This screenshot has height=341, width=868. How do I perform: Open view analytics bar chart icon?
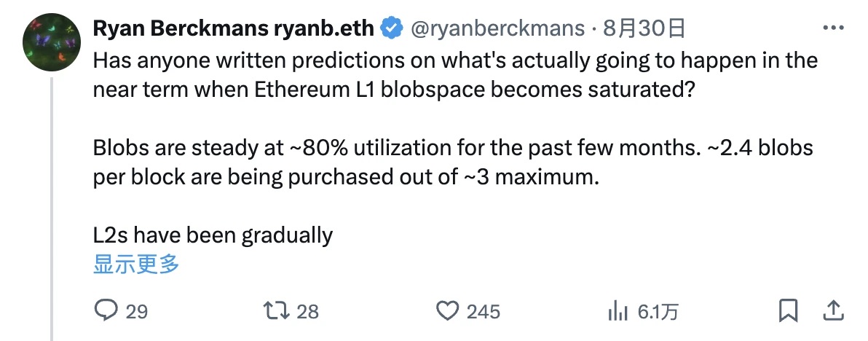(x=618, y=311)
